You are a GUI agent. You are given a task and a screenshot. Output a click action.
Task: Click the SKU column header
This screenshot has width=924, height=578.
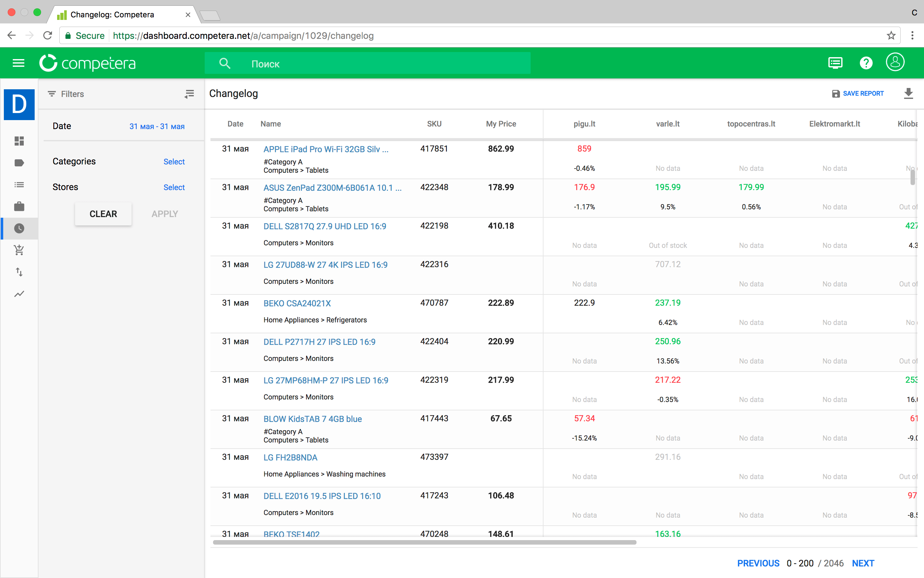click(434, 124)
